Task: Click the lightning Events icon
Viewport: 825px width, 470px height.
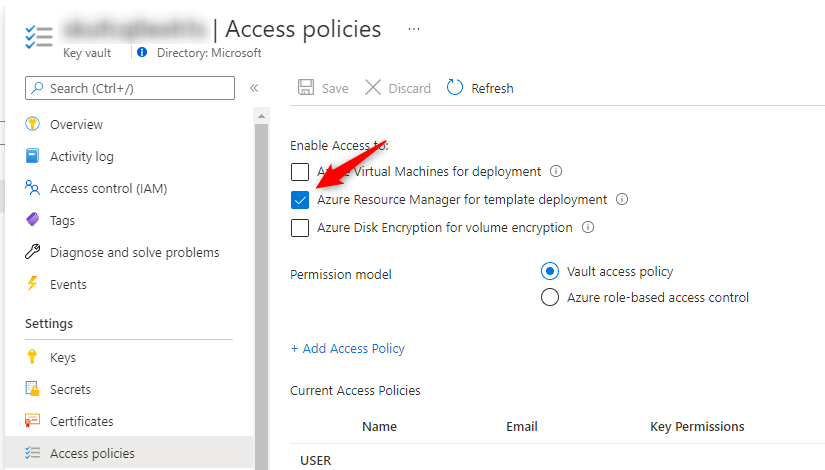Action: tap(32, 284)
